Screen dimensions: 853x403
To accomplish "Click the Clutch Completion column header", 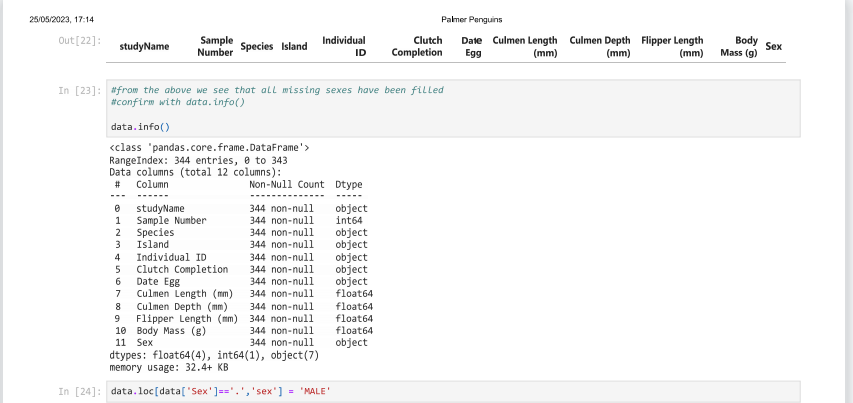I will point(417,46).
